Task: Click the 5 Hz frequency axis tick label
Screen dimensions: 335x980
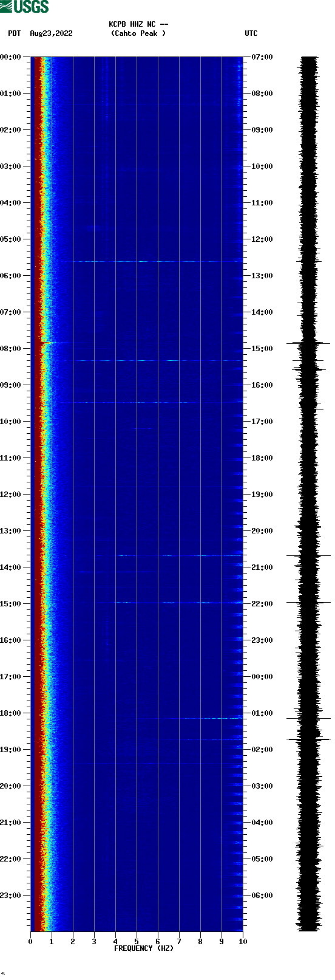Action: pos(137,942)
